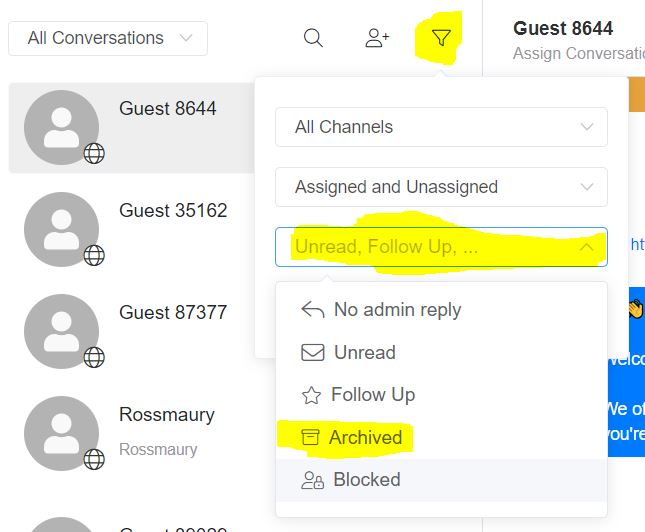This screenshot has height=532, width=645.
Task: Click the add contact person-plus icon
Action: point(377,38)
